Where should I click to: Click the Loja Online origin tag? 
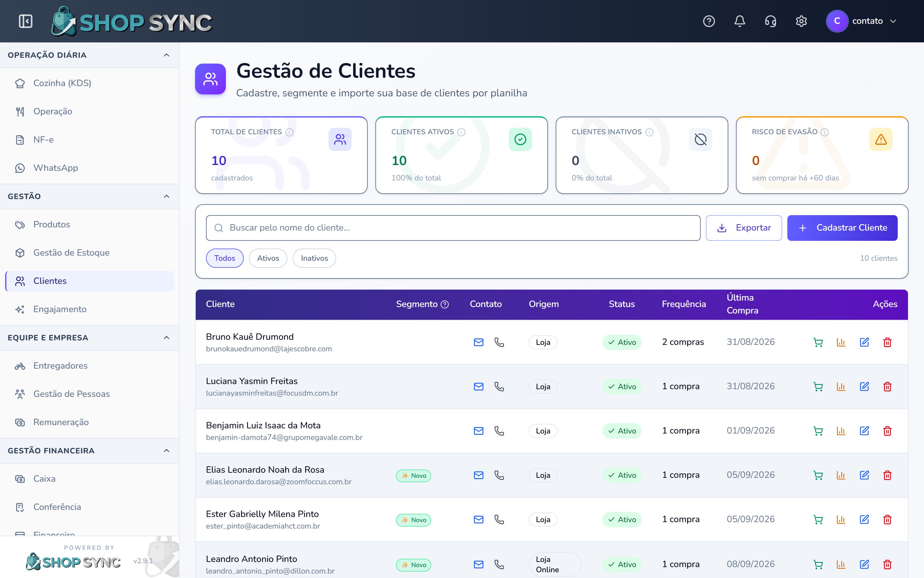pyautogui.click(x=555, y=564)
